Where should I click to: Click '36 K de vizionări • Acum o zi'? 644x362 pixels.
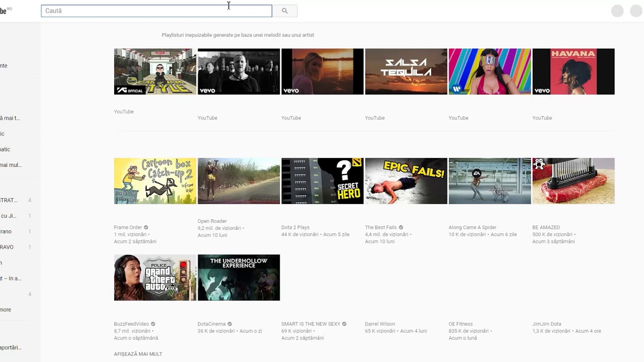click(230, 331)
